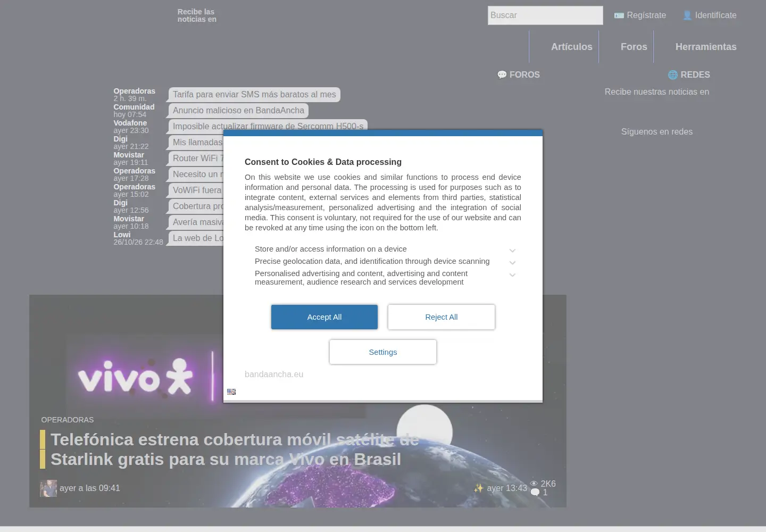Expand the 'Precise geolocation data' purpose chevron

512,263
